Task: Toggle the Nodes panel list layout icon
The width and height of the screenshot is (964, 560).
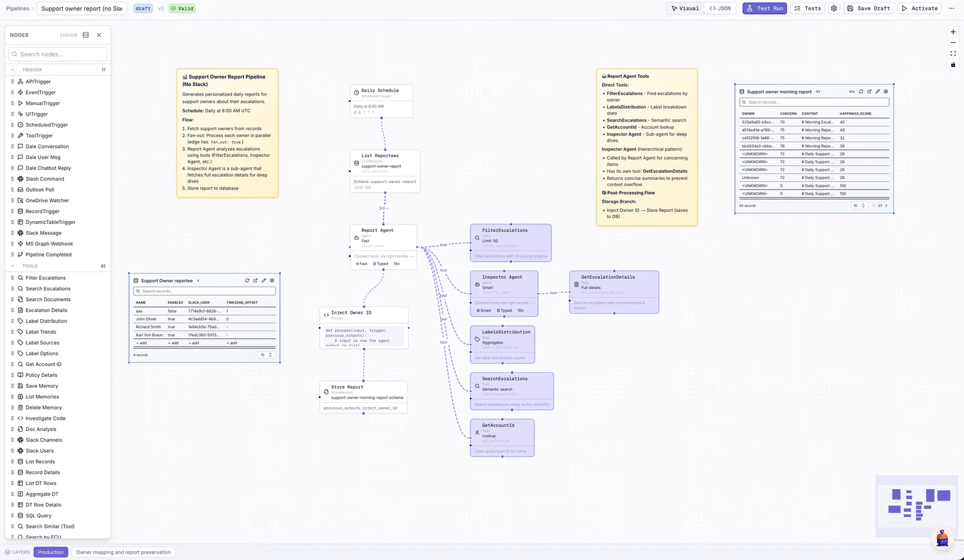Action: pyautogui.click(x=86, y=35)
